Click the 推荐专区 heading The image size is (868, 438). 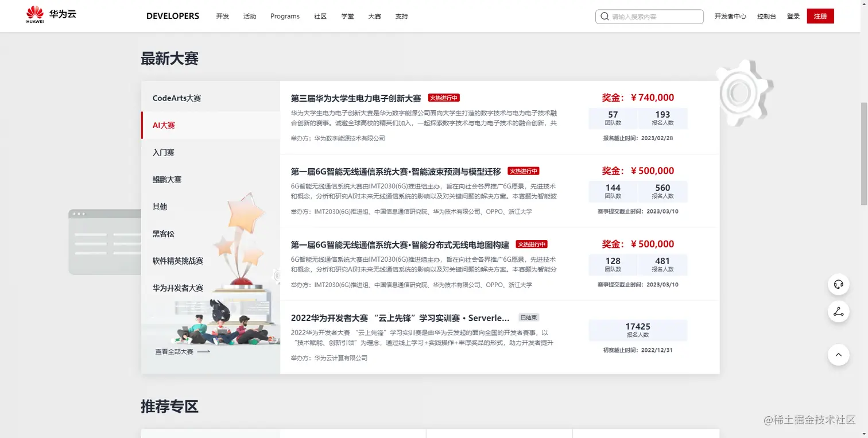pos(169,407)
